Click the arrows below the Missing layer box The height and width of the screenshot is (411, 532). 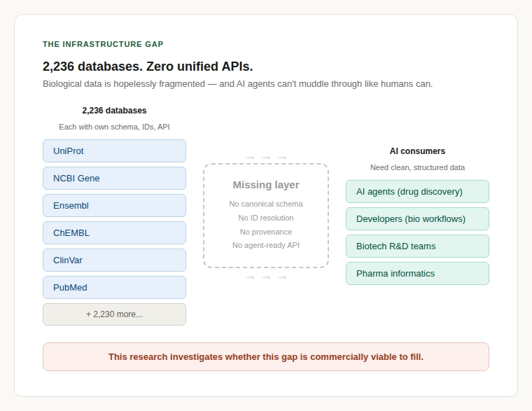[x=266, y=277]
